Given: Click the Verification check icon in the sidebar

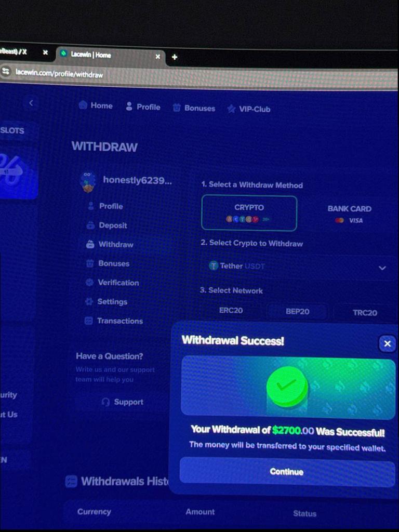Looking at the screenshot, I should point(89,282).
